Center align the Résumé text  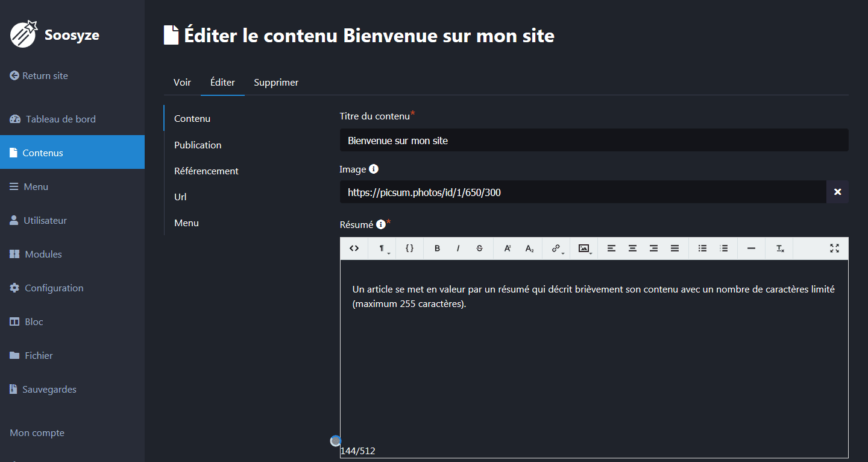point(632,248)
